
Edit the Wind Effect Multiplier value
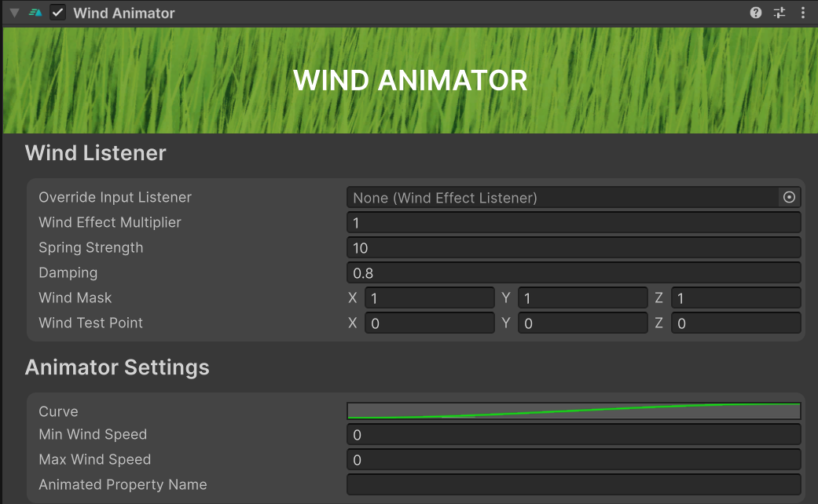coord(574,223)
